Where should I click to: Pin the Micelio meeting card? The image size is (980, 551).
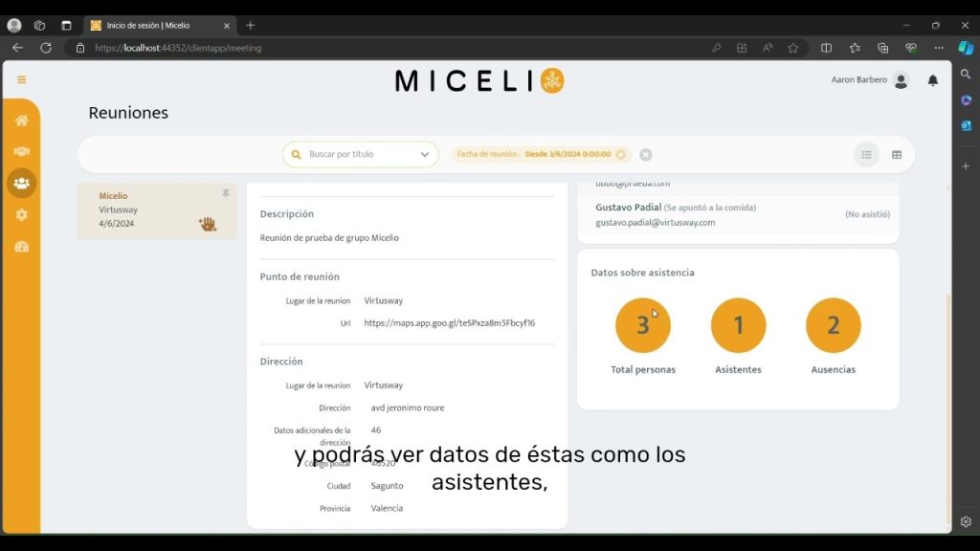pyautogui.click(x=226, y=193)
